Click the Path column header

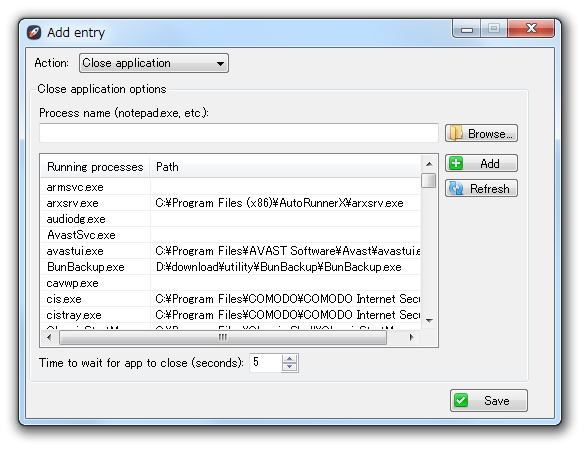pyautogui.click(x=285, y=167)
